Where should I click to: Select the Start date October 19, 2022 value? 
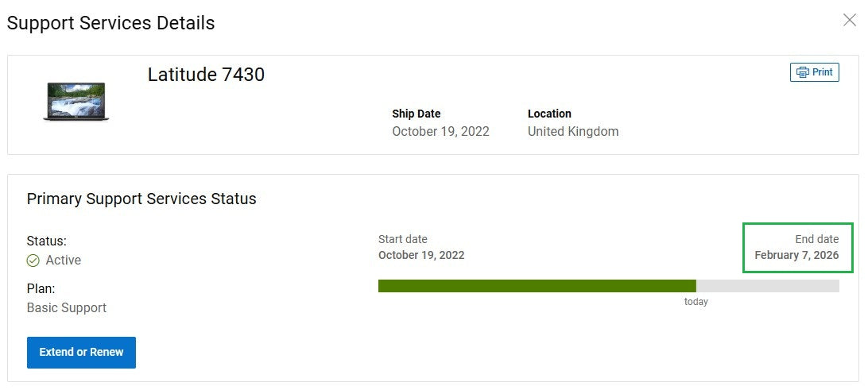tap(421, 256)
